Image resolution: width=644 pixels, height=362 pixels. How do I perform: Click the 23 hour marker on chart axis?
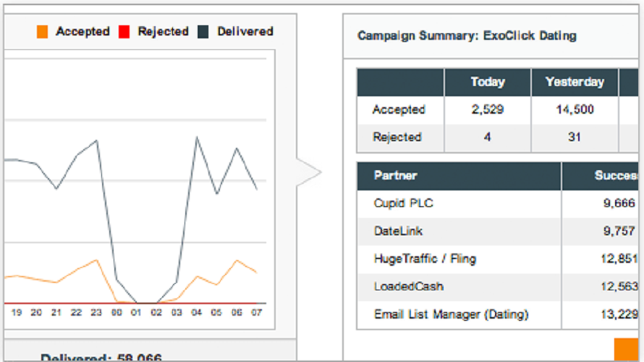pyautogui.click(x=96, y=313)
